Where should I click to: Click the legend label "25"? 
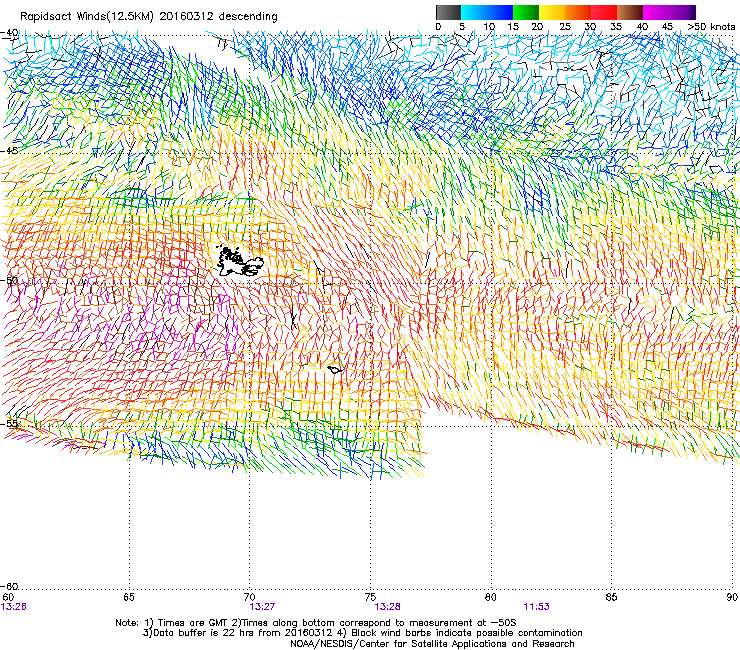(x=565, y=27)
